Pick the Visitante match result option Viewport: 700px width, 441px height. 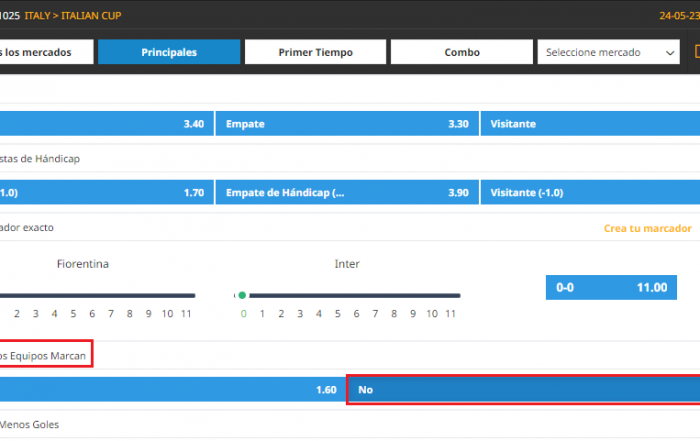[589, 124]
